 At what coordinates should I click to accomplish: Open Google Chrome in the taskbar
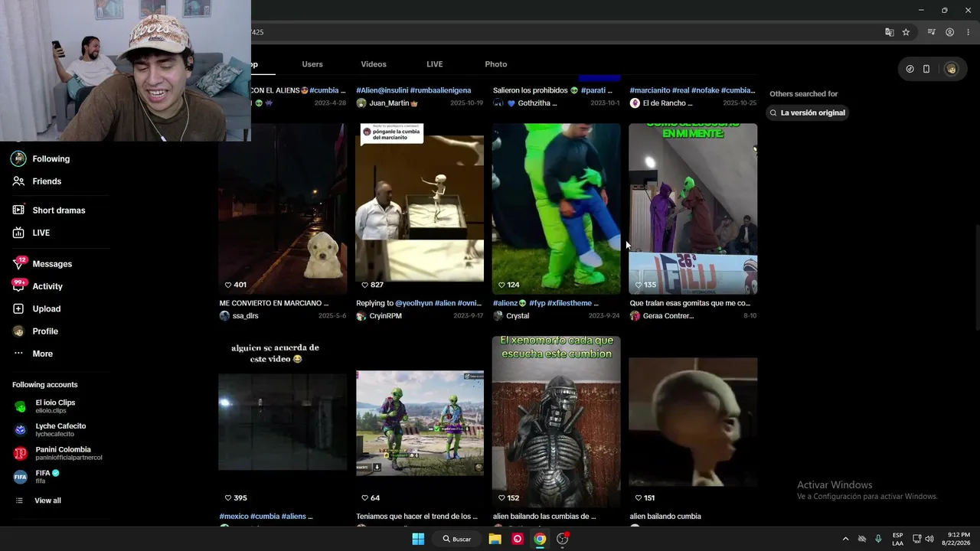pos(540,539)
